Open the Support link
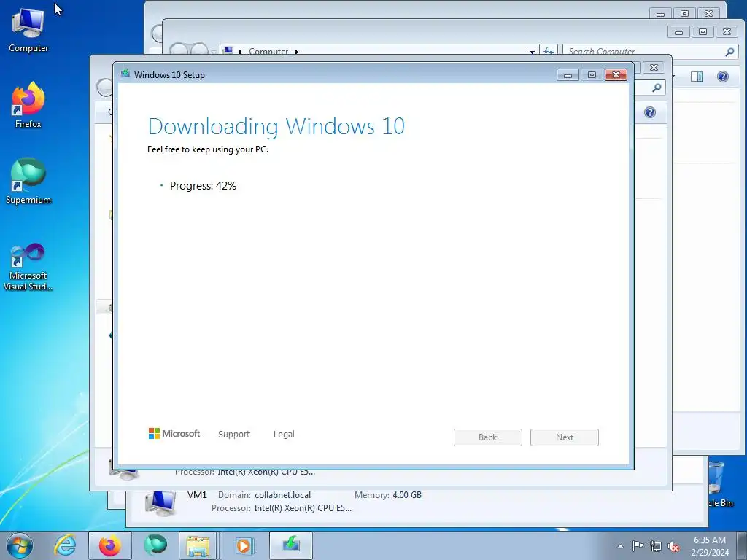 pyautogui.click(x=234, y=435)
